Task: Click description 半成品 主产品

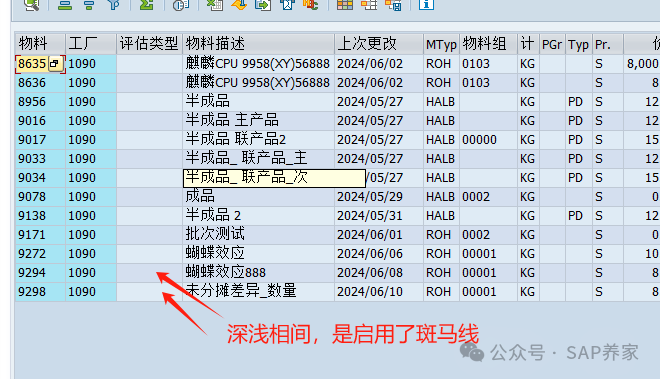Action: pyautogui.click(x=232, y=120)
